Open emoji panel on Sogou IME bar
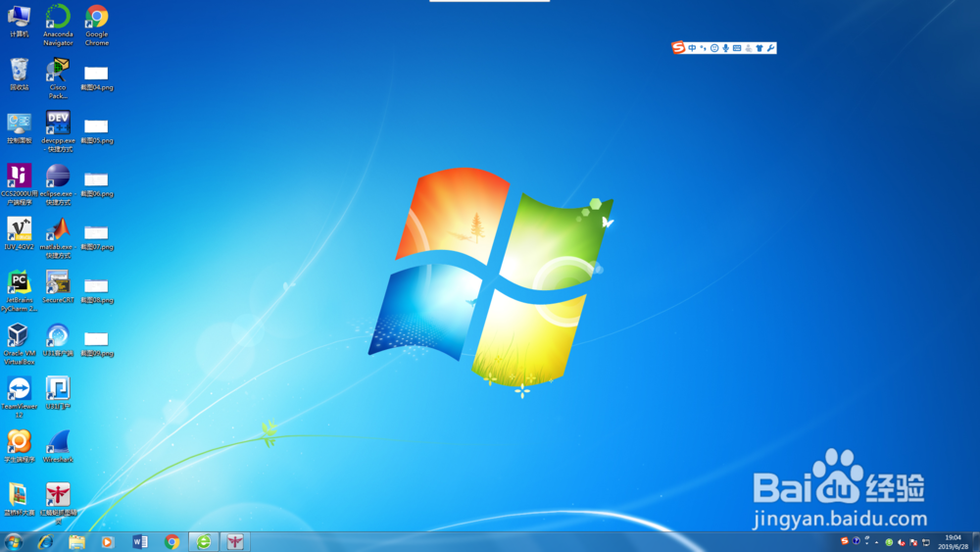Image resolution: width=980 pixels, height=552 pixels. [x=714, y=48]
